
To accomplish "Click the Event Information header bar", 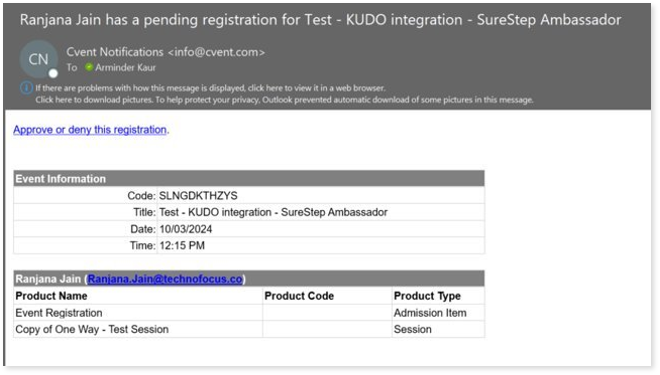I will click(x=249, y=179).
